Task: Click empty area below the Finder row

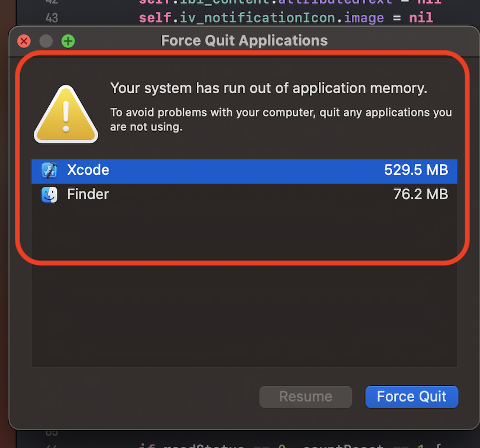Action: [244, 286]
